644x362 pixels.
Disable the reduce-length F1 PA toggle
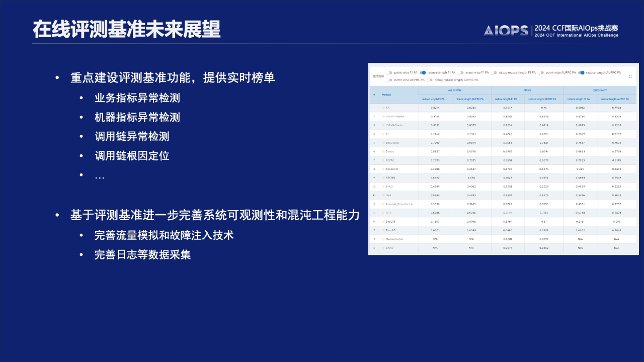pyautogui.click(x=423, y=72)
